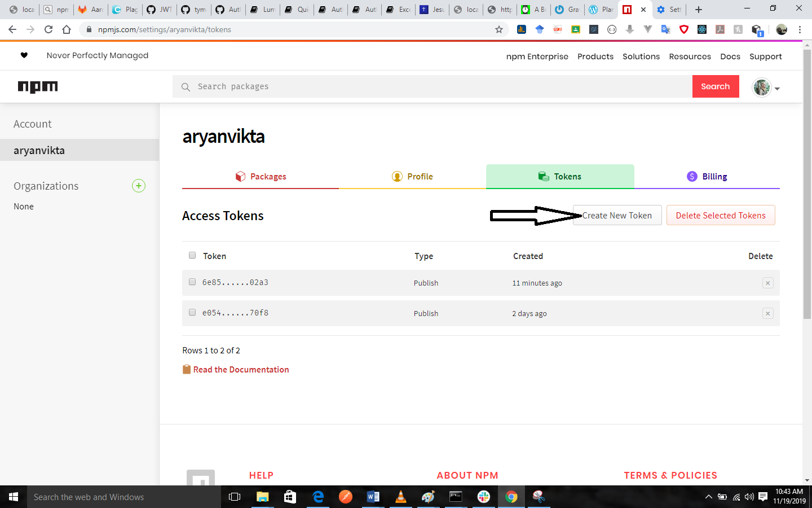This screenshot has height=508, width=812.
Task: Delete the 6e85......02a3 token with x
Action: [x=767, y=283]
